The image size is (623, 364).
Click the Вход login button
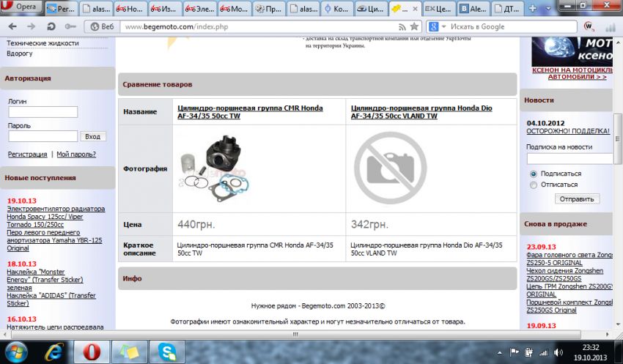[x=92, y=136]
